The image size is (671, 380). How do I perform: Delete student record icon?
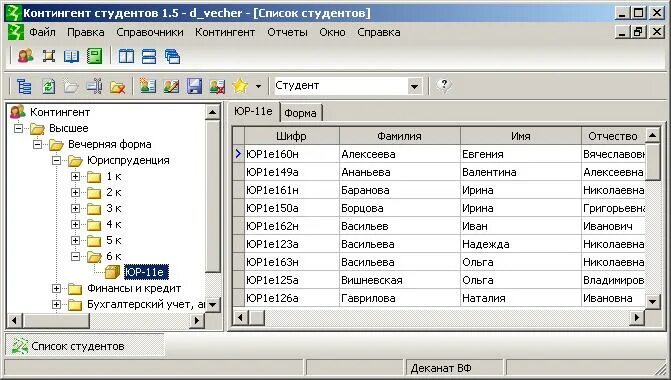217,86
